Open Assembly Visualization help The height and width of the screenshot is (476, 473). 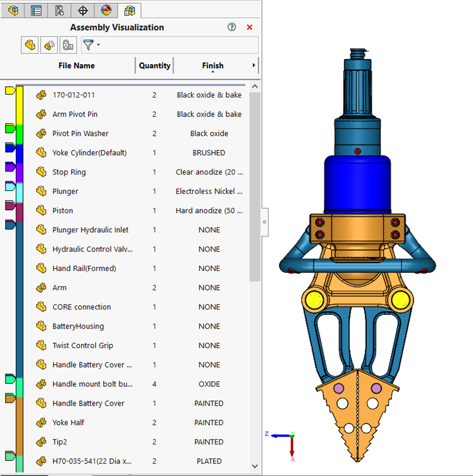tap(232, 27)
